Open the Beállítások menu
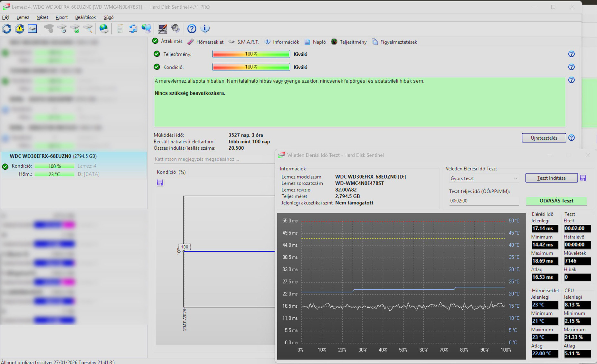Viewport: 597px width, 364px height. (85, 17)
